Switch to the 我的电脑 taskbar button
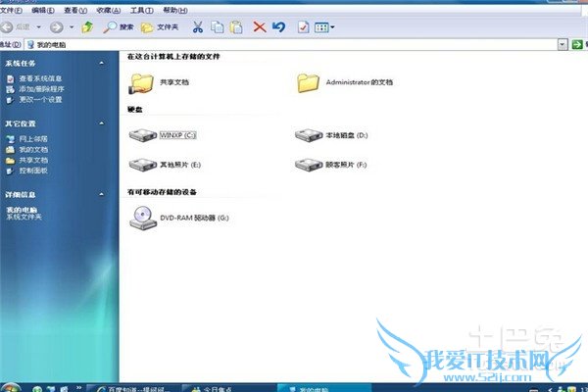Viewport: 588px width, 392px height. pyautogui.click(x=324, y=389)
